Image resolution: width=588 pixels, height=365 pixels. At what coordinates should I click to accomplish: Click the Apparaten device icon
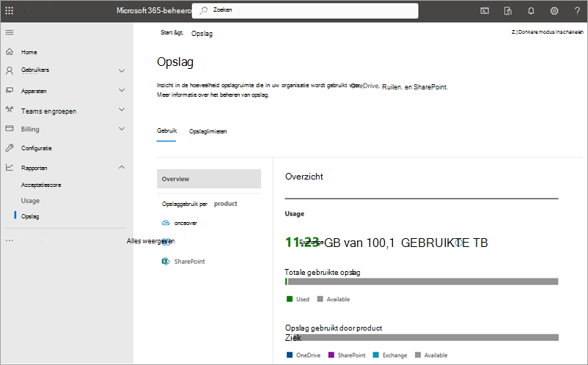pos(10,90)
